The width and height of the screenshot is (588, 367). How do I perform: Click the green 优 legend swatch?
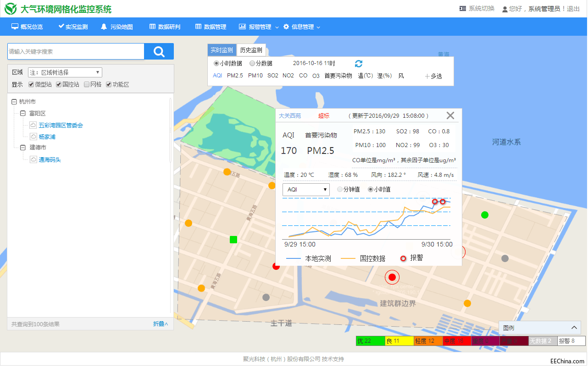tap(370, 341)
